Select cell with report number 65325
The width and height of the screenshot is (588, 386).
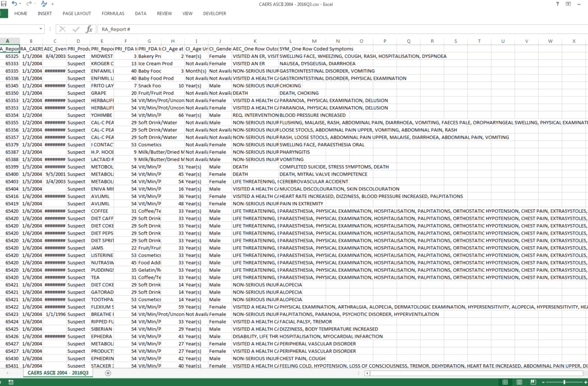pos(10,56)
